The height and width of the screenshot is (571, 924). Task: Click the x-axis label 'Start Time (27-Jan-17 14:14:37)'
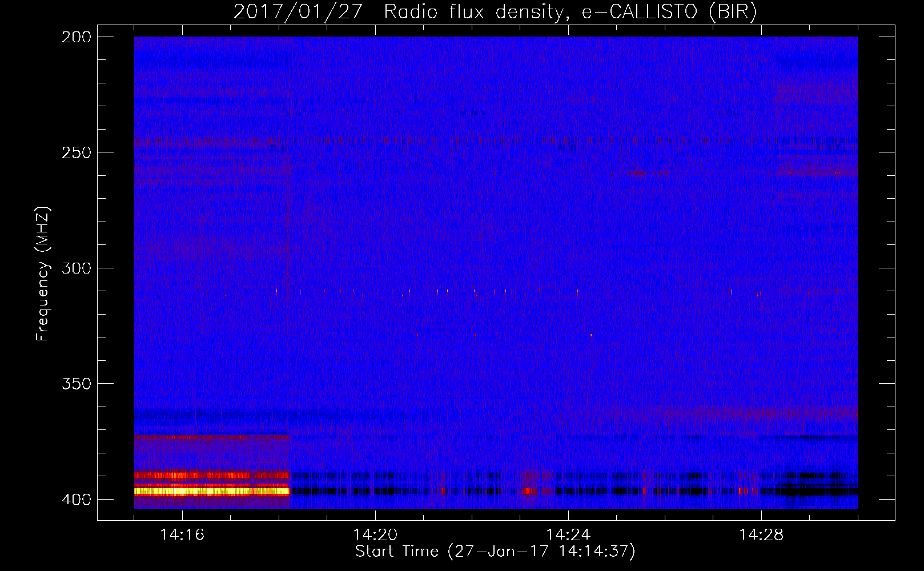click(495, 552)
